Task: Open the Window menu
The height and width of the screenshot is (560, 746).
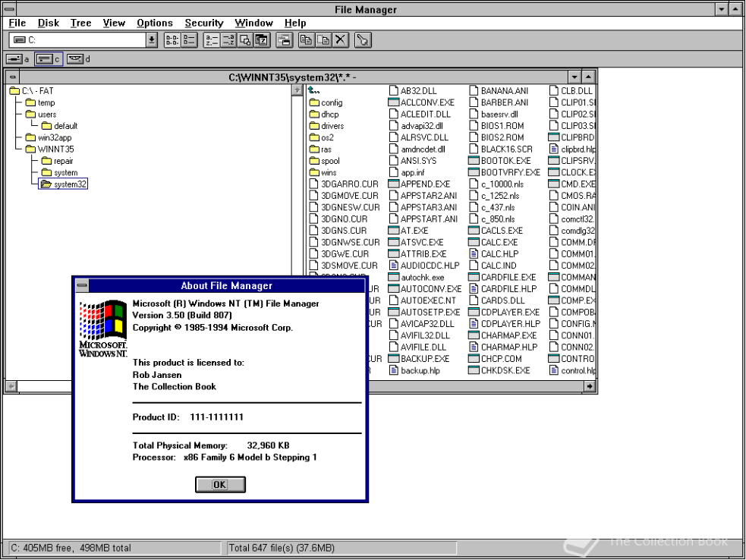Action: coord(253,23)
